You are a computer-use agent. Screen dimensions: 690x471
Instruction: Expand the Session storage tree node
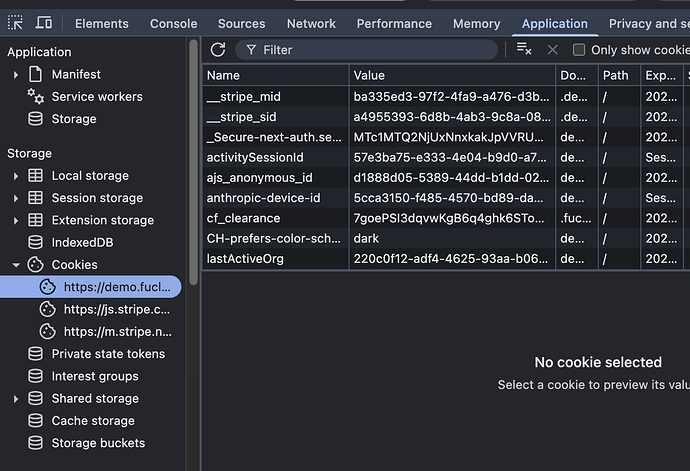[x=16, y=198]
